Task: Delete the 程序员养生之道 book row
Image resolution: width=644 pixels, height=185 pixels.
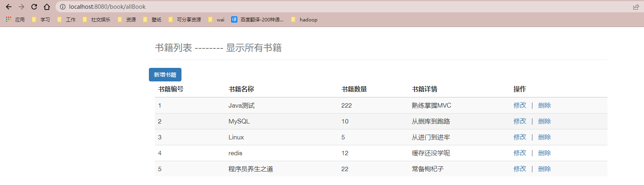Action: (544, 169)
